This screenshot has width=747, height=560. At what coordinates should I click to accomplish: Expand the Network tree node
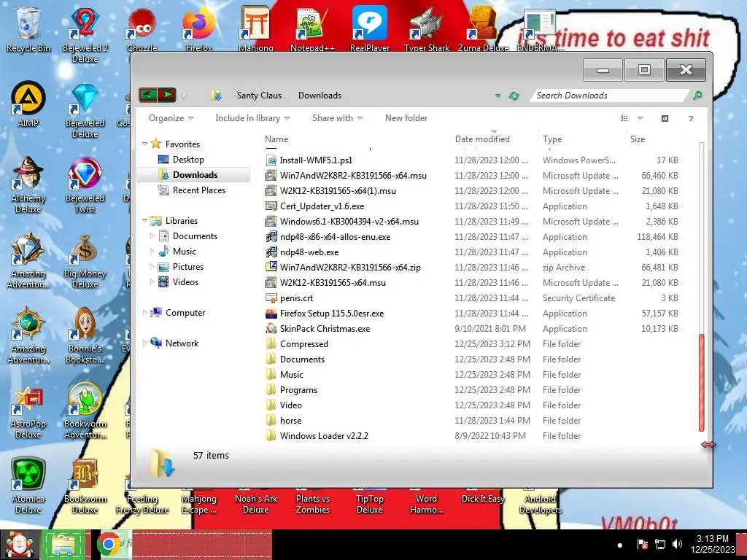pos(145,343)
